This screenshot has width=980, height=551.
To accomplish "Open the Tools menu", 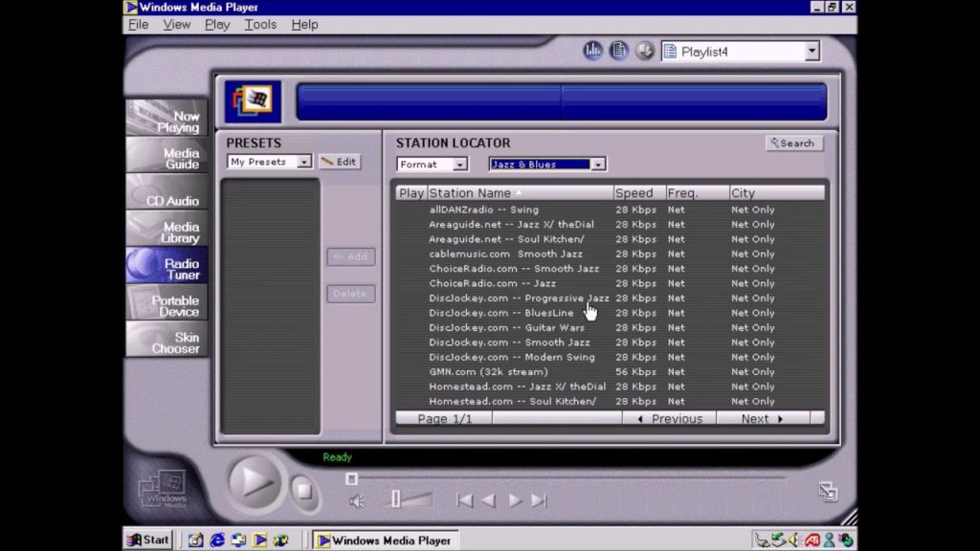I will point(260,24).
